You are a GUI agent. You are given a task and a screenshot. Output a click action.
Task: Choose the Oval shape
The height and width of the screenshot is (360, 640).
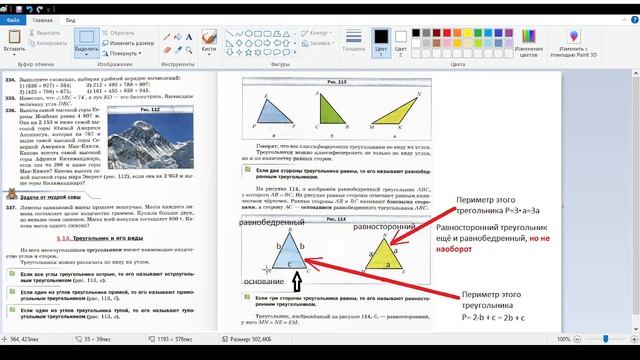pyautogui.click(x=249, y=33)
